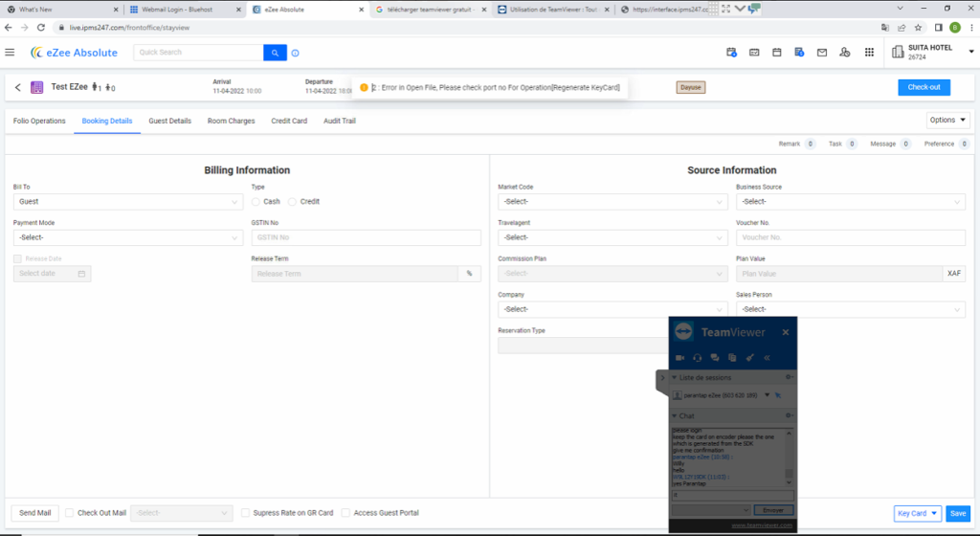Viewport: 980px width, 536px height.
Task: Click the blue Quick Search magnifier button
Action: 275,53
